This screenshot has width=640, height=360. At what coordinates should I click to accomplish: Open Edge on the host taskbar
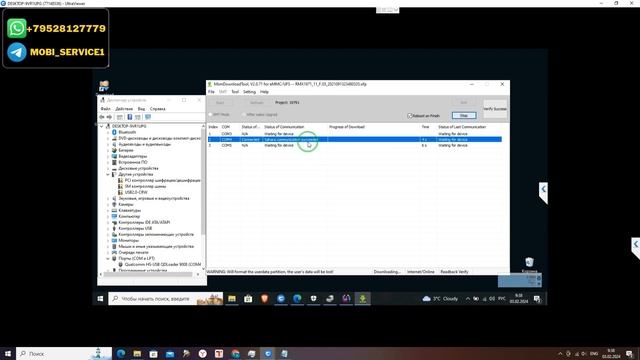coord(121,353)
